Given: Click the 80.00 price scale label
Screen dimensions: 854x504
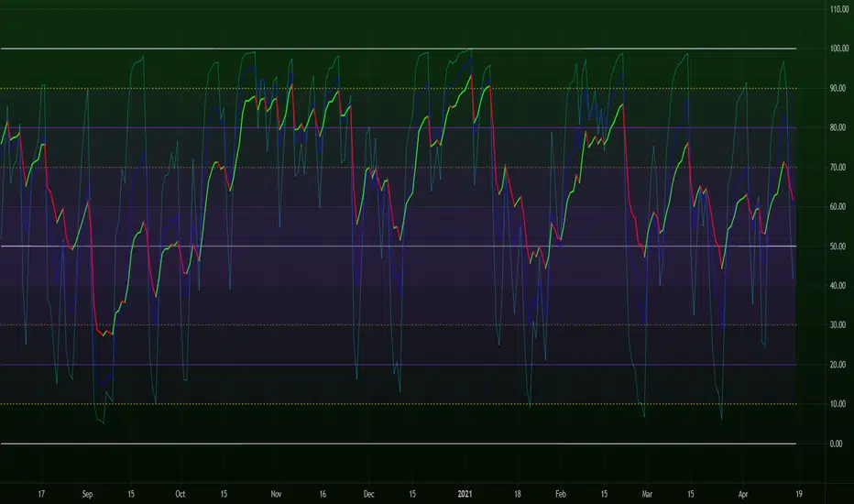Looking at the screenshot, I should (x=838, y=127).
